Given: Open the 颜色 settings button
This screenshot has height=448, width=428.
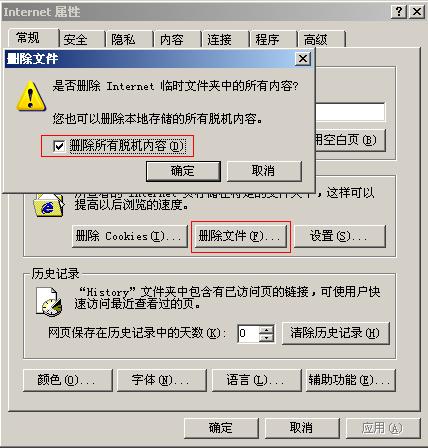Looking at the screenshot, I should [x=68, y=380].
